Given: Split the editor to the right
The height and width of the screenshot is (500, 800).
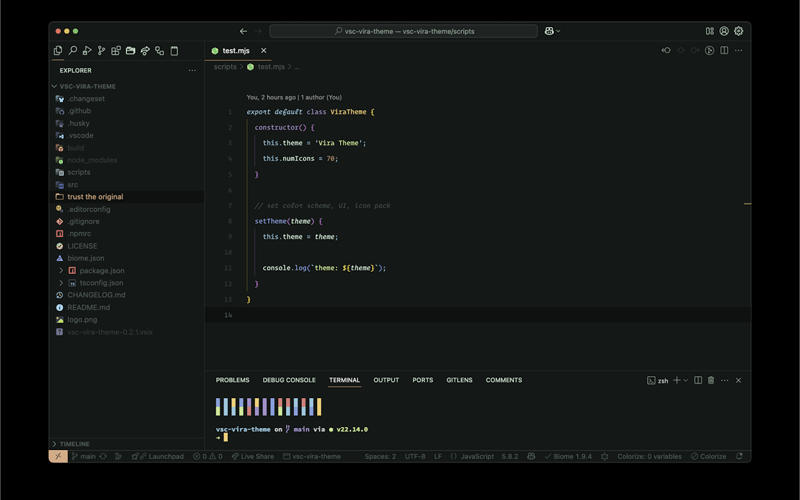Looking at the screenshot, I should (724, 50).
